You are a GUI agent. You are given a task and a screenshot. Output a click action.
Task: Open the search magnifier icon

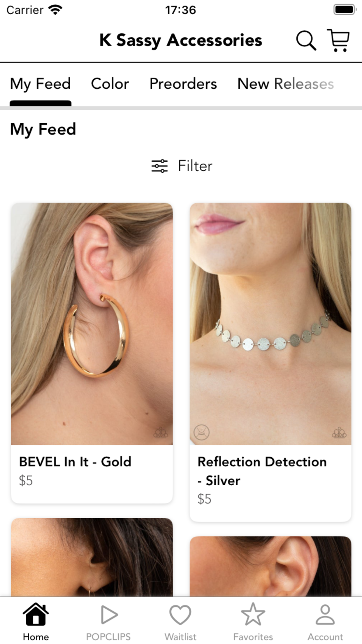pyautogui.click(x=306, y=40)
